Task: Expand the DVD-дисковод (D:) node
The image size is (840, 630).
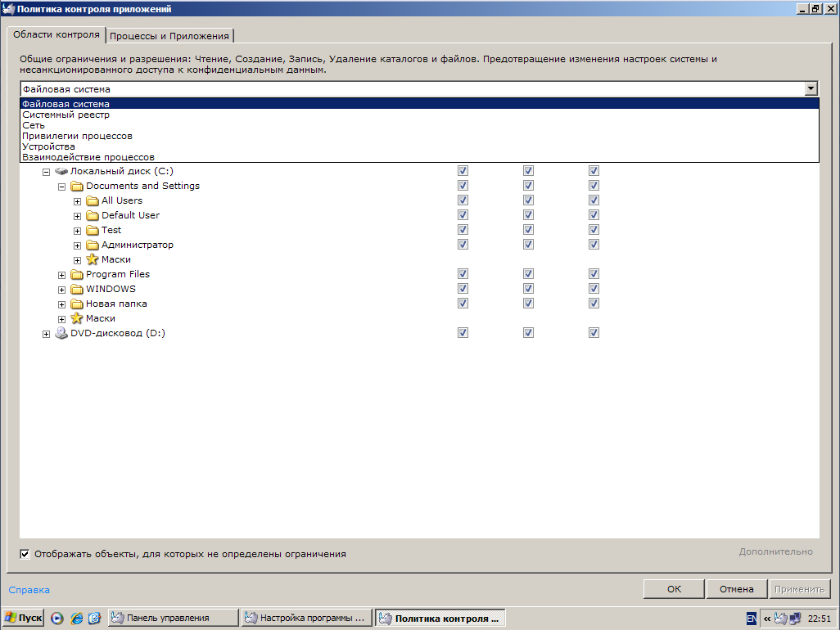Action: coord(46,334)
